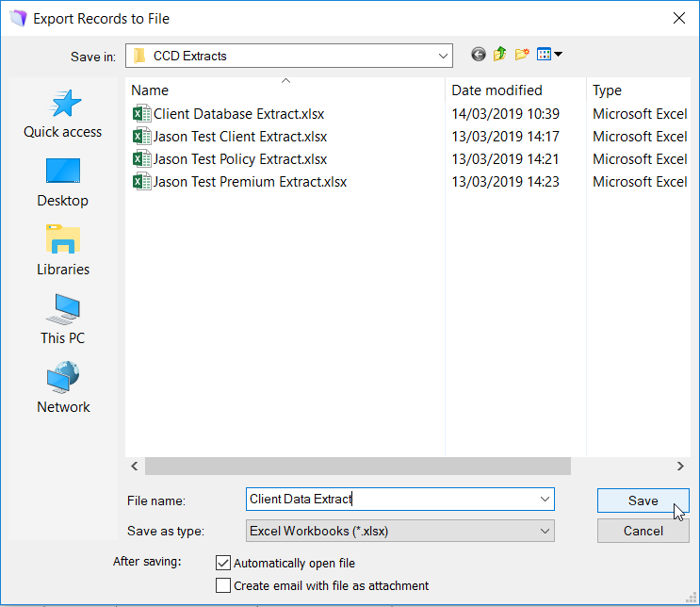The width and height of the screenshot is (700, 607).
Task: Go to Desktop in places bar
Action: point(62,183)
